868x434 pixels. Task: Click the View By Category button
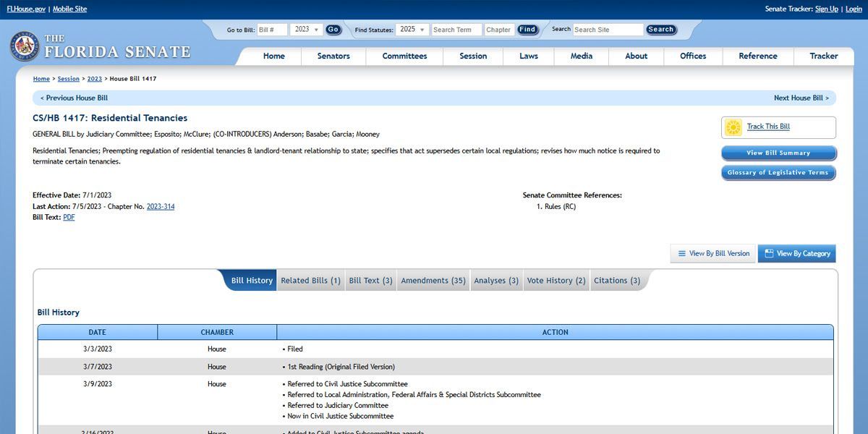(796, 254)
